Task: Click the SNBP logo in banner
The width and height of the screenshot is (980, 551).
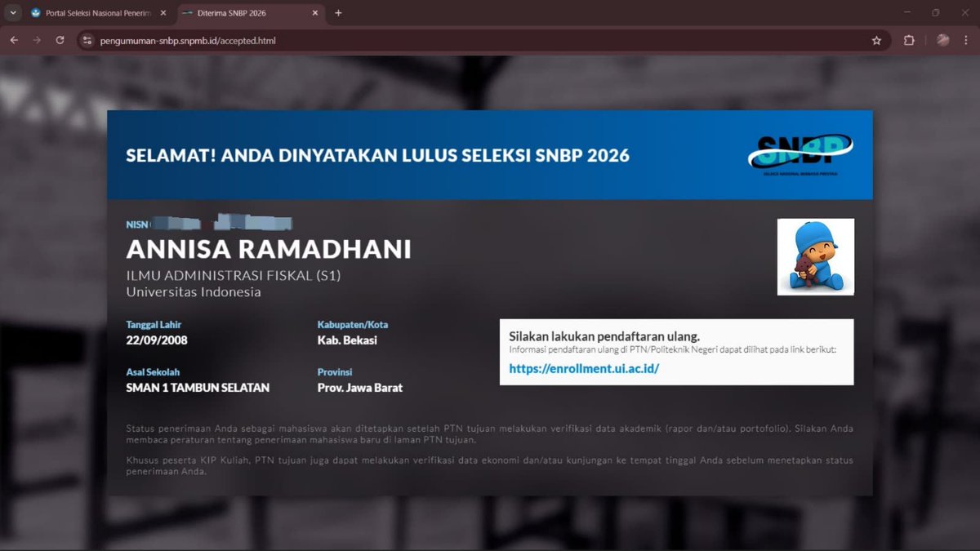Action: pos(800,155)
